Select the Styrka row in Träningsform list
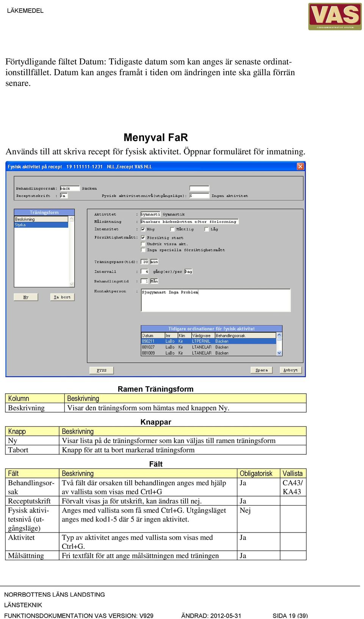This screenshot has width=364, height=619. coord(41,225)
